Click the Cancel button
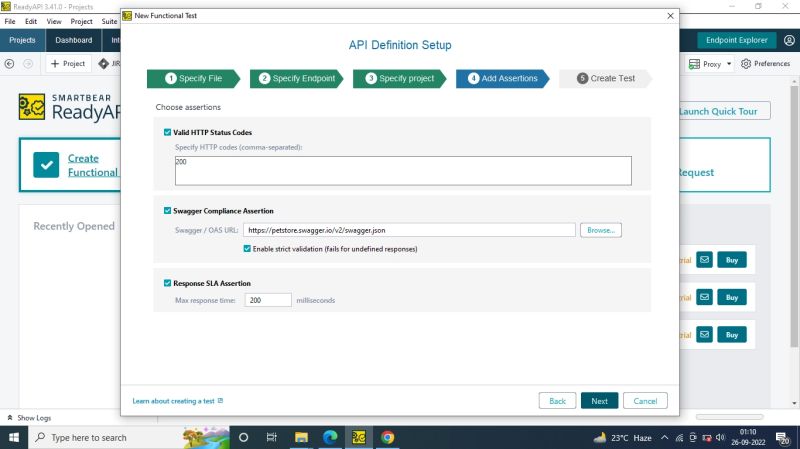Screen dimensions: 800x449 pyautogui.click(x=645, y=401)
